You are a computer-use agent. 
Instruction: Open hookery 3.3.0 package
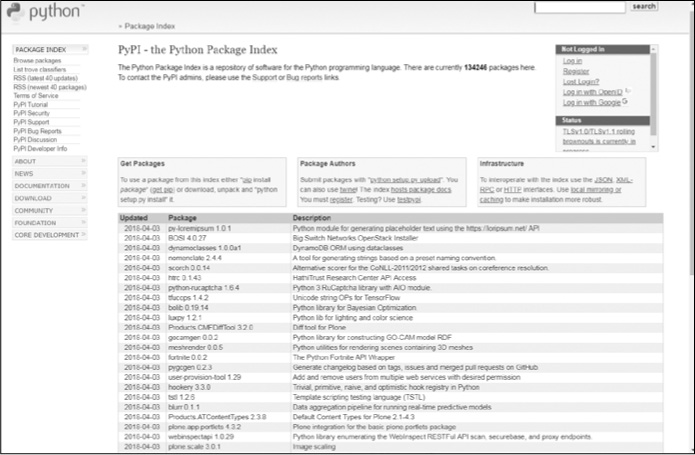coord(189,387)
